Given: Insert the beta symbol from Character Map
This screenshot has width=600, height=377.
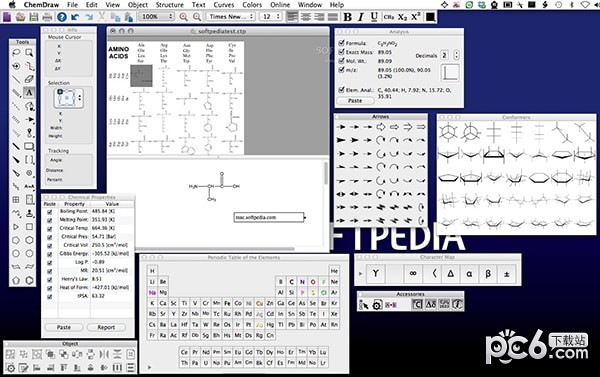Looking at the screenshot, I should [x=488, y=273].
